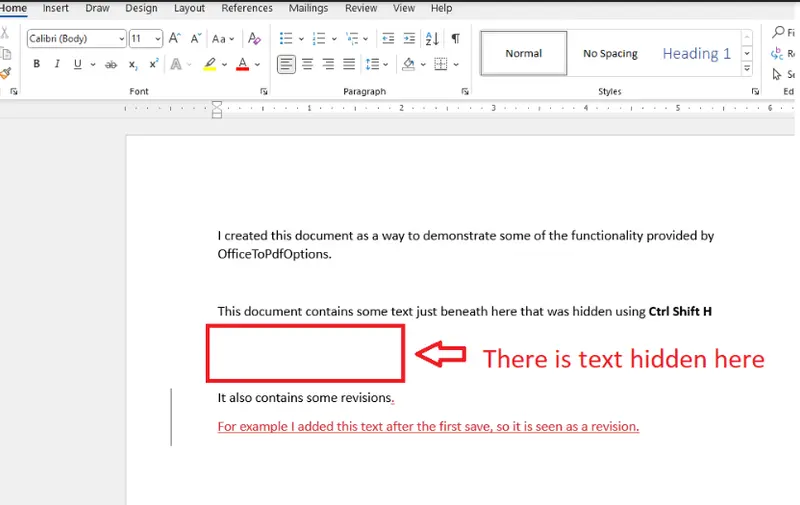Place cursor in 'It also contains some revisions' line
This screenshot has width=800, height=505.
coord(306,398)
